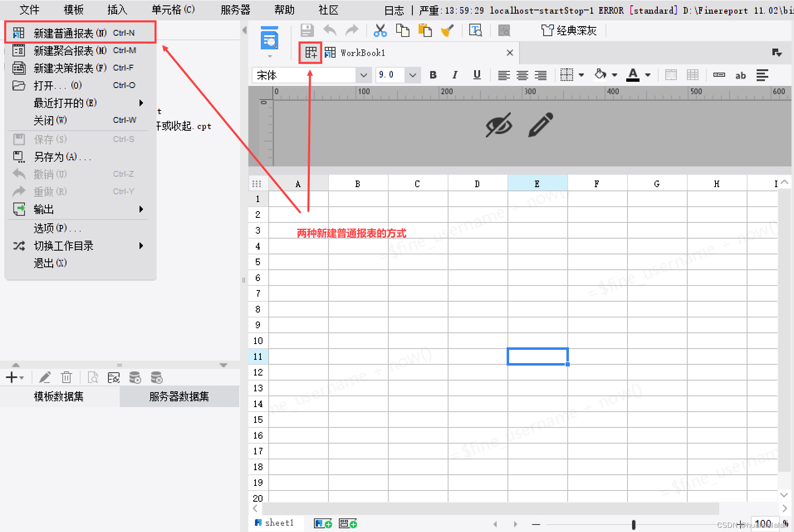
Task: Select column header E
Action: tap(537, 184)
